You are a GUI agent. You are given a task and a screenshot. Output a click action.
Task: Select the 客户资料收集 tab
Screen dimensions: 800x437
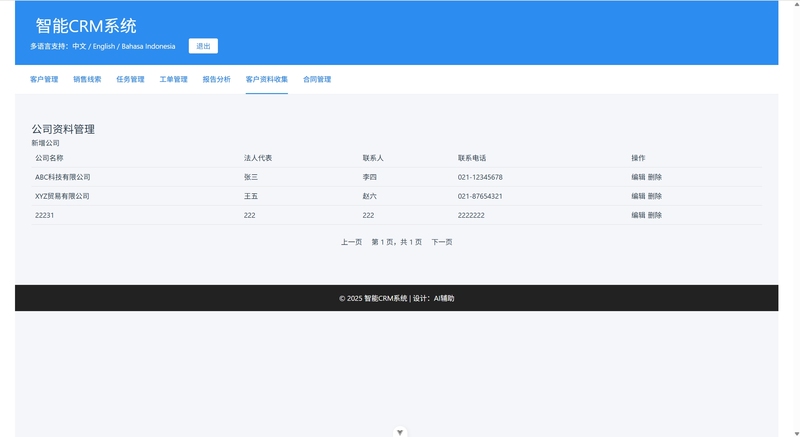click(267, 79)
